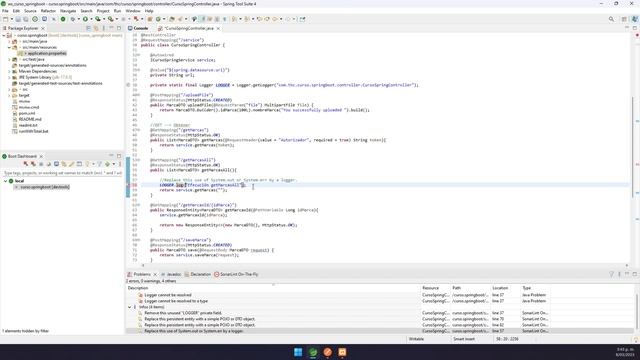Screen dimensions: 640x360
Task: Collapse the curso.springboot project node
Action: (x=4, y=36)
